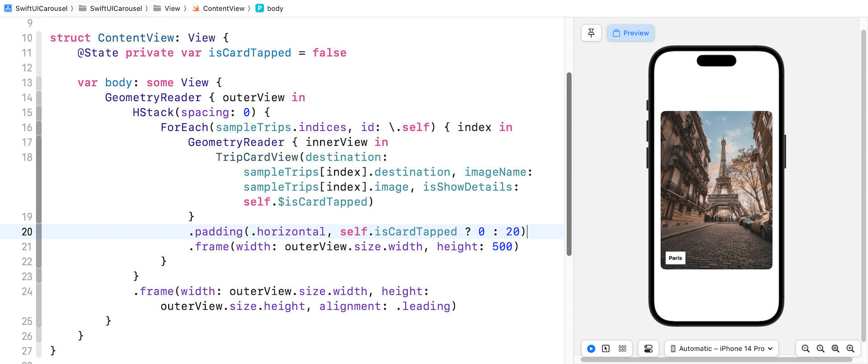Click sampleTrips.indices on line 16

click(x=281, y=127)
